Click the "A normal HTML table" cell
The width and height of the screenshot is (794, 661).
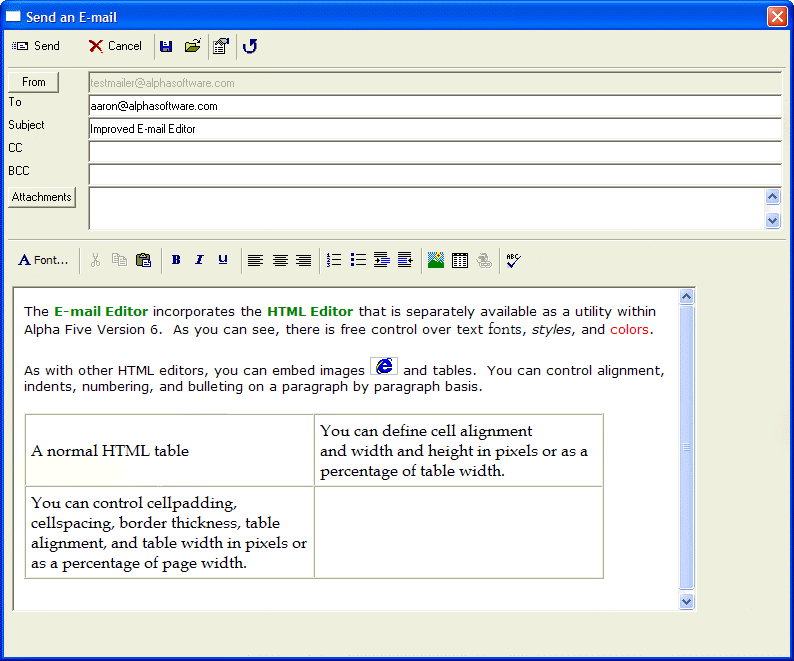pos(170,450)
